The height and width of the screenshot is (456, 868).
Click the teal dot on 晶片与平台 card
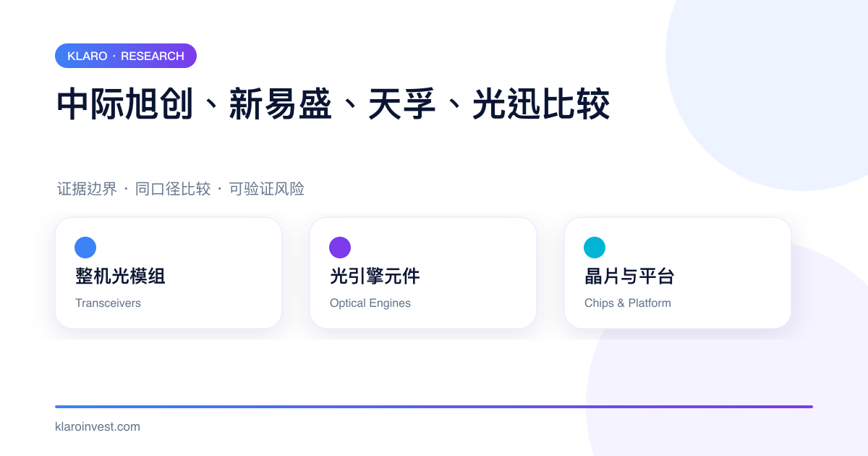point(595,248)
